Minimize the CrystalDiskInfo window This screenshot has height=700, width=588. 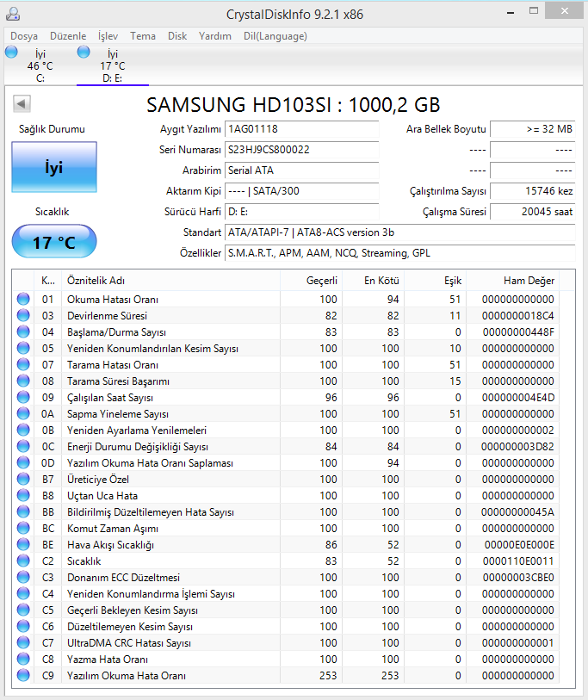(x=511, y=13)
